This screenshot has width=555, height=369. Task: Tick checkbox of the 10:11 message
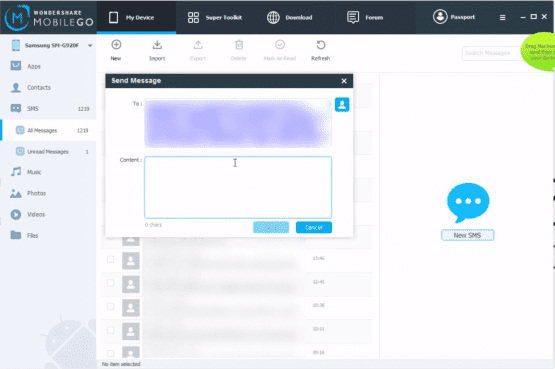pos(110,330)
